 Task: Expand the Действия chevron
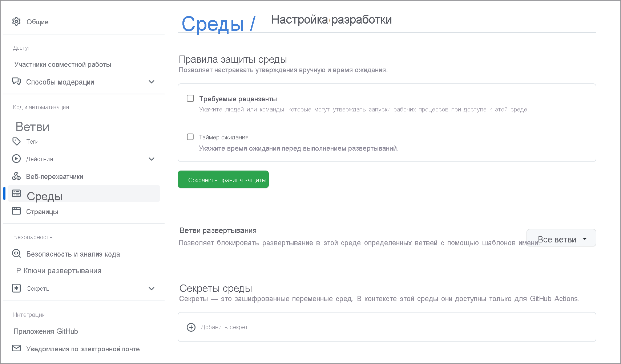point(152,159)
